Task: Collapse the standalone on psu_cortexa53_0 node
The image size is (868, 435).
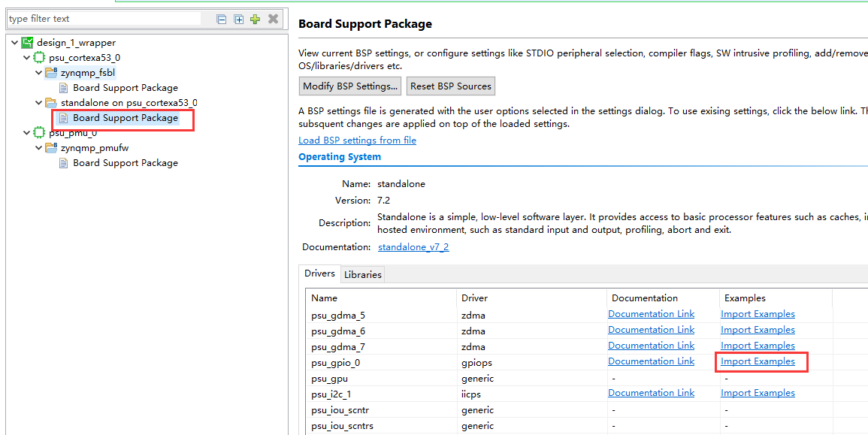Action: [x=39, y=103]
